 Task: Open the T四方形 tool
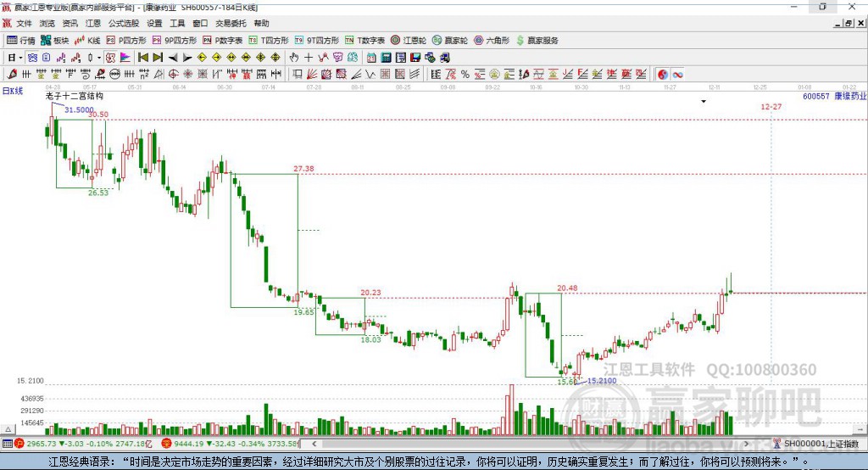pos(269,41)
